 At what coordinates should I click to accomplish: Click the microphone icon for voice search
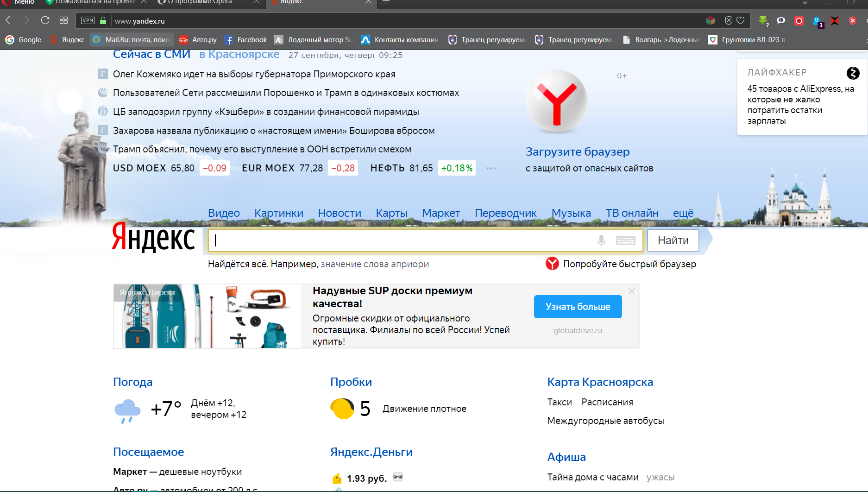coord(601,240)
